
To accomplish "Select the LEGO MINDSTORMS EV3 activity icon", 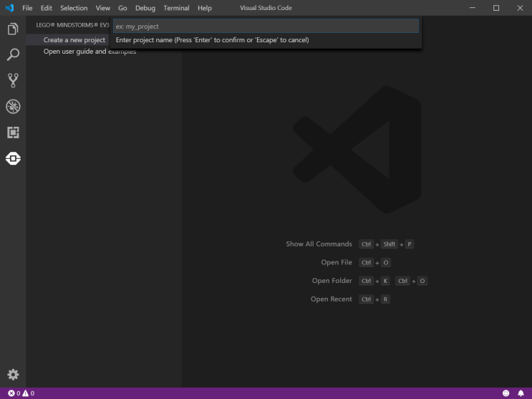I will pyautogui.click(x=13, y=158).
